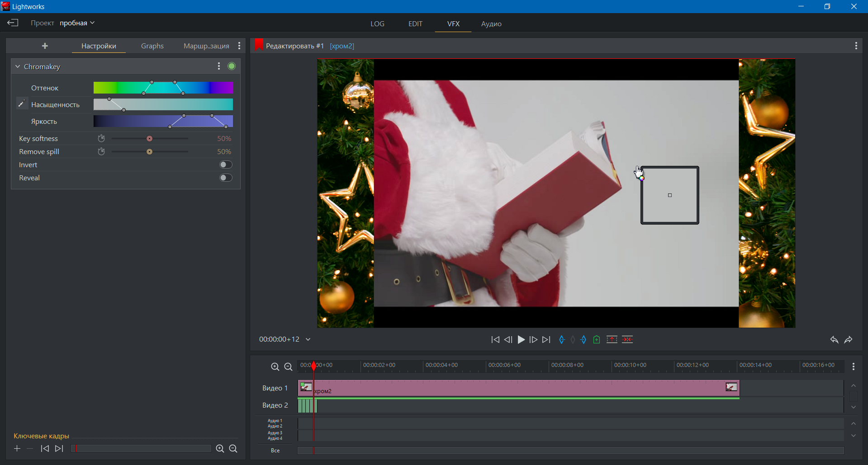Click the Оттенок hue gradient bar
The height and width of the screenshot is (465, 868).
tap(163, 88)
